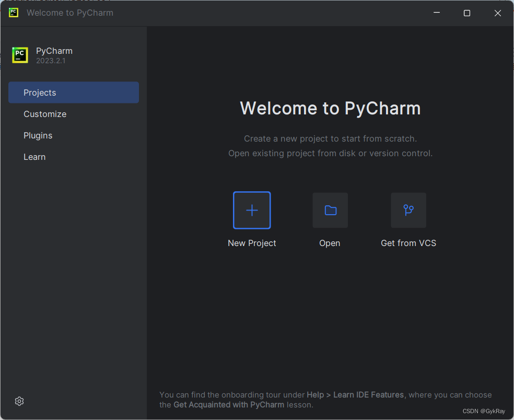Select the Projects tab
This screenshot has width=514, height=420.
tap(74, 92)
